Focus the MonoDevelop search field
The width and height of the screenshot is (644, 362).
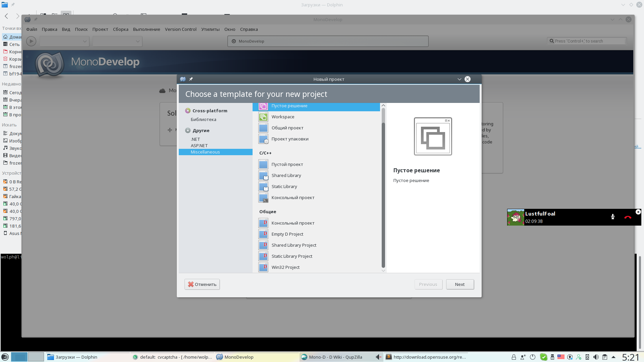tap(587, 41)
